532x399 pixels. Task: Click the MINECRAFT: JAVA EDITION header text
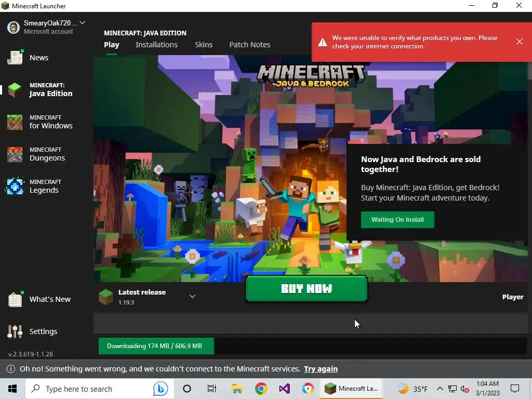point(145,33)
